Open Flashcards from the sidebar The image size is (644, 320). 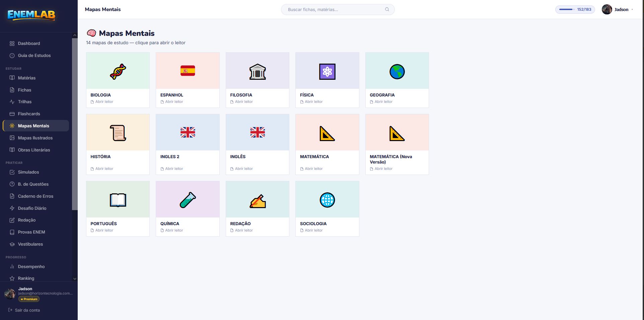pyautogui.click(x=36, y=114)
